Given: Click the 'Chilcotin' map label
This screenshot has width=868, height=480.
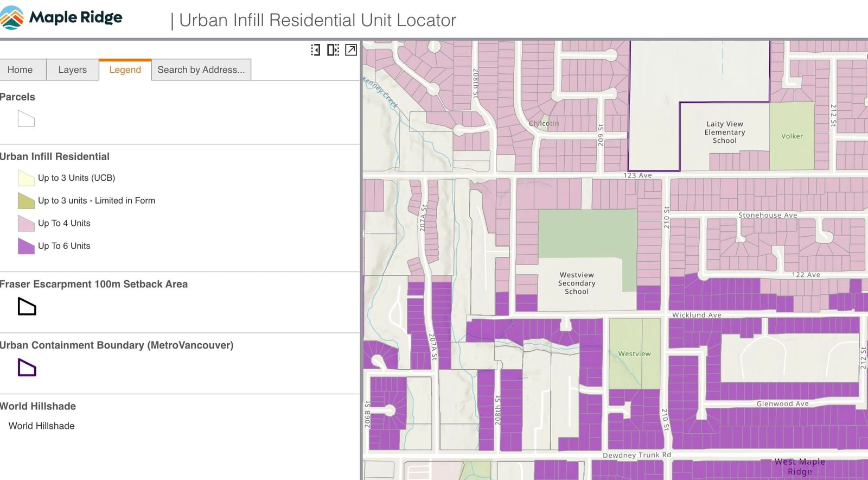Looking at the screenshot, I should [544, 123].
